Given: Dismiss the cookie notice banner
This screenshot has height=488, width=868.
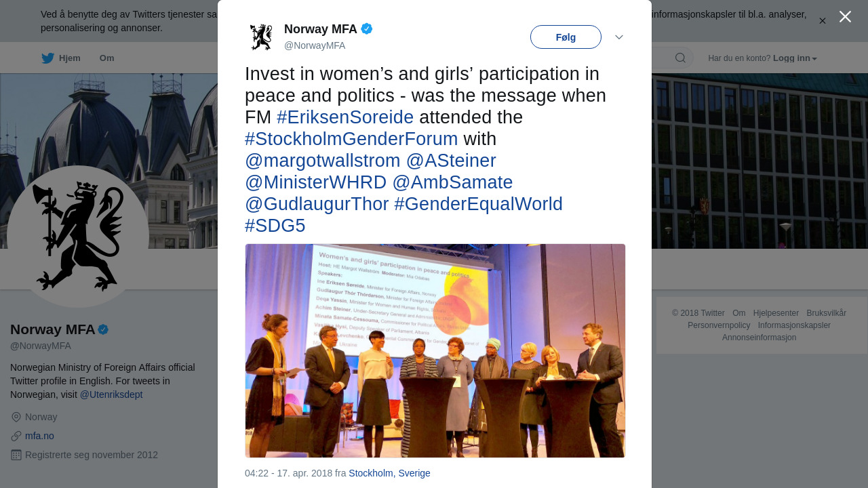Looking at the screenshot, I should 823,21.
